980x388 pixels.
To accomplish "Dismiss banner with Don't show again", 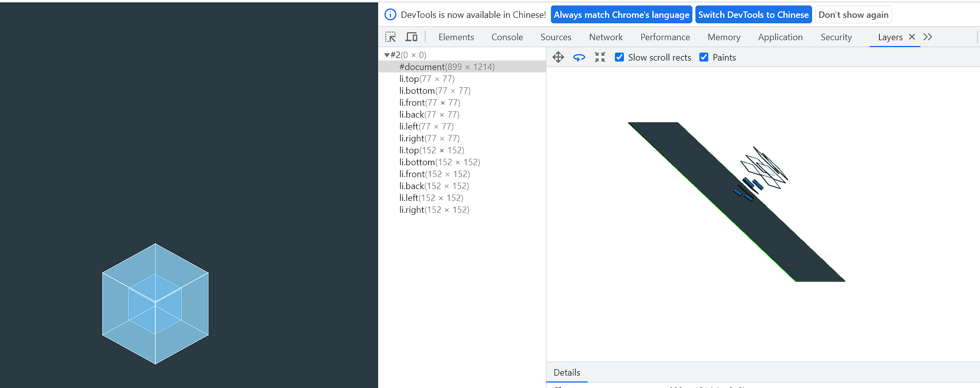I will point(853,15).
